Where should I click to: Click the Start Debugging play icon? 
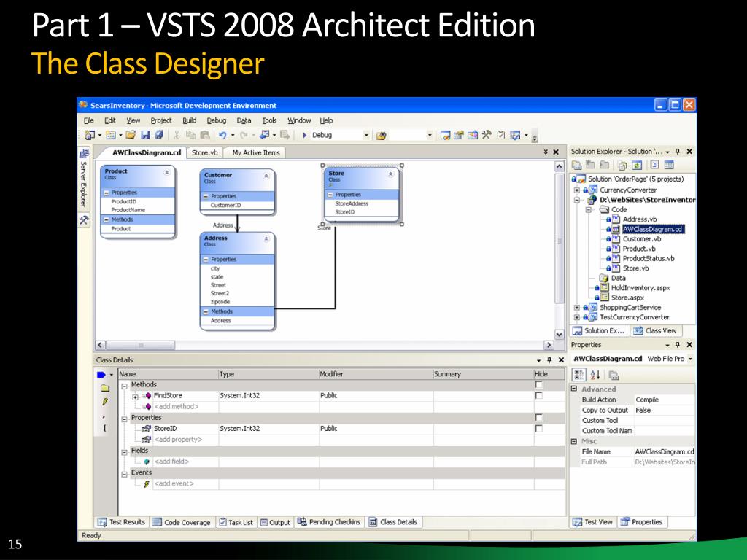(304, 135)
